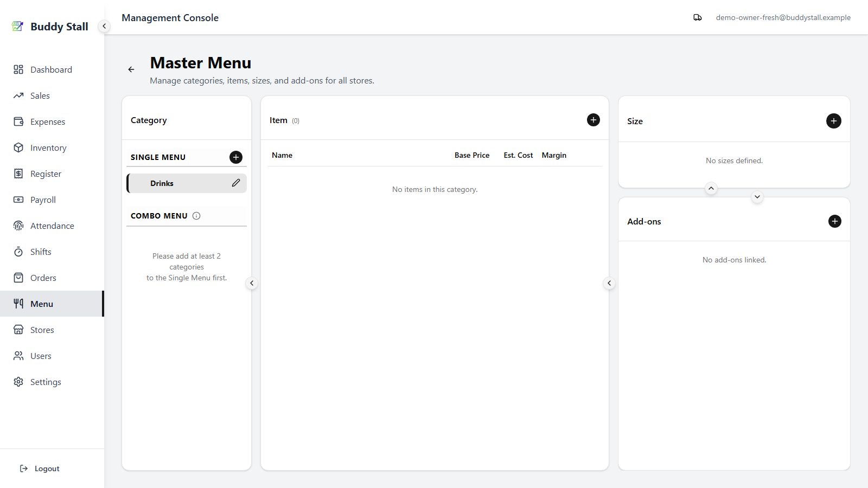Click the Inventory box icon
The width and height of the screenshot is (868, 488).
18,147
